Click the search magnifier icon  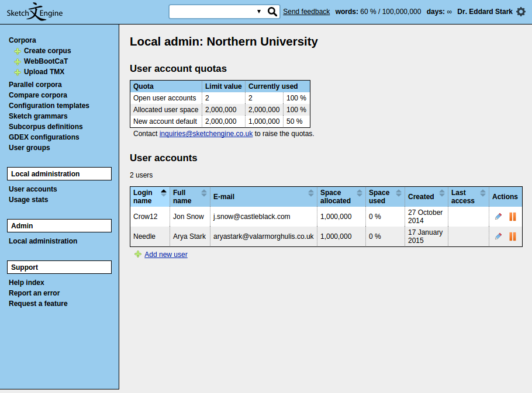point(272,12)
